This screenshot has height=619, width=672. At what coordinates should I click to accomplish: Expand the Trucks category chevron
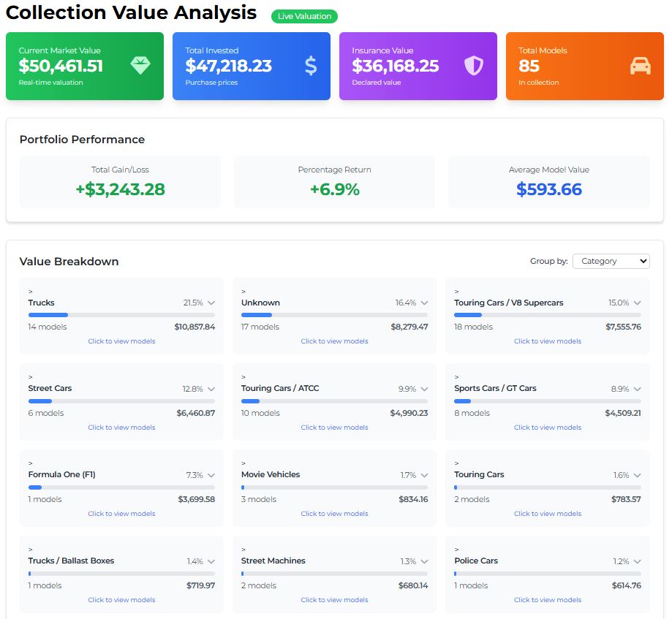[x=211, y=303]
